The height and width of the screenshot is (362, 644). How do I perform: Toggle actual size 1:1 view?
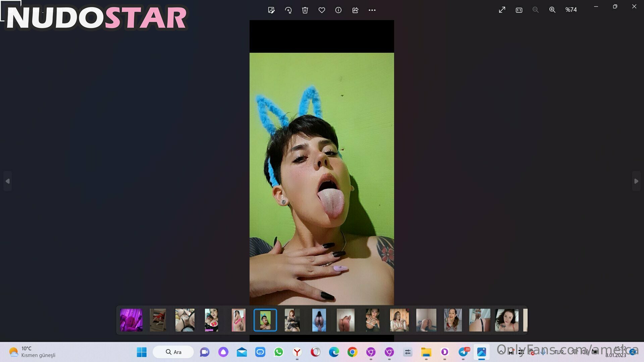click(519, 10)
